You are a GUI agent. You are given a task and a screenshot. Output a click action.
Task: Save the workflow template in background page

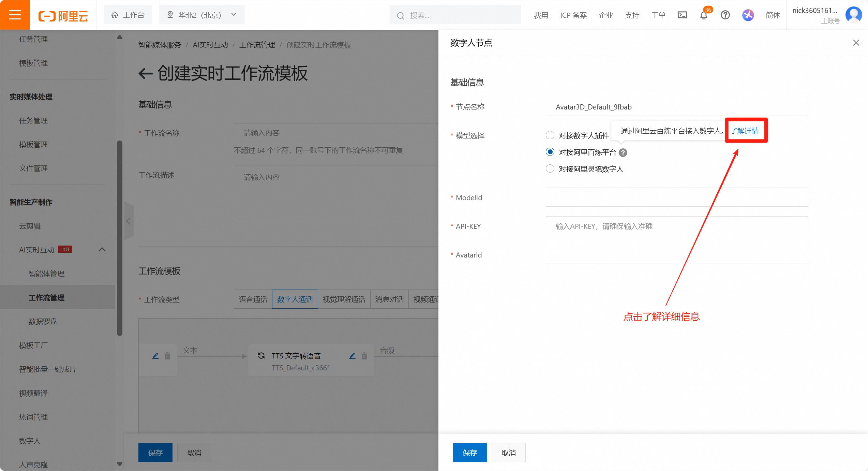point(155,453)
